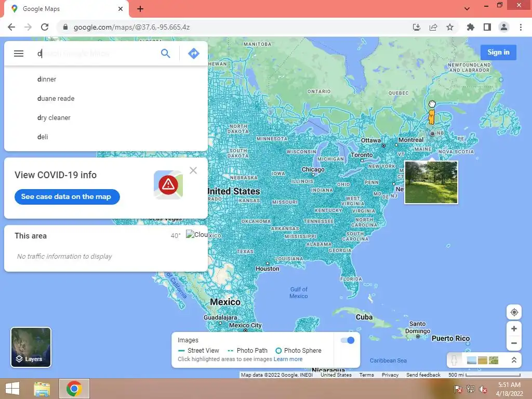Click Send feedback in the footer

click(423, 375)
